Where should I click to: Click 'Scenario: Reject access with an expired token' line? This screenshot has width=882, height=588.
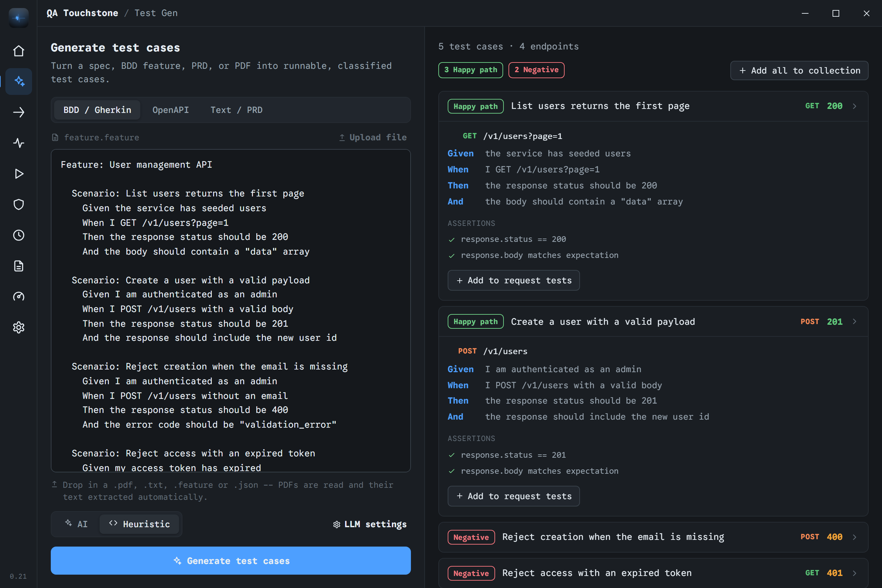193,453
